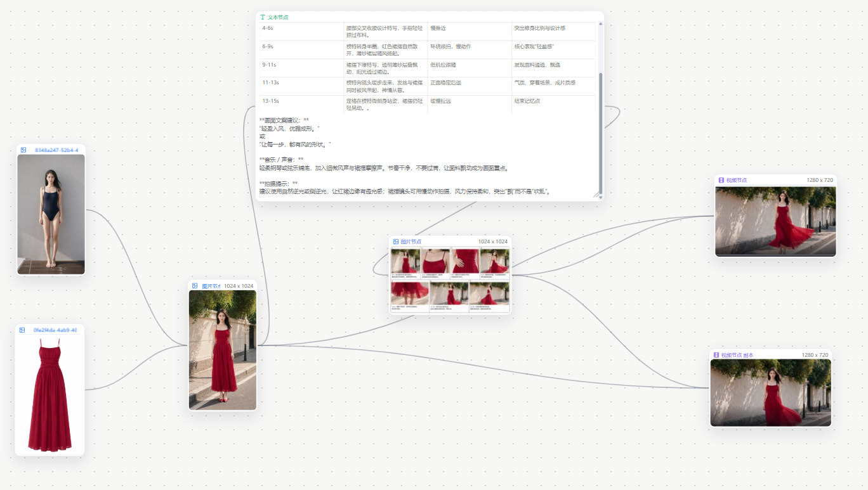Click the **拍摄提示：** heading
The image size is (868, 490).
coord(279,183)
